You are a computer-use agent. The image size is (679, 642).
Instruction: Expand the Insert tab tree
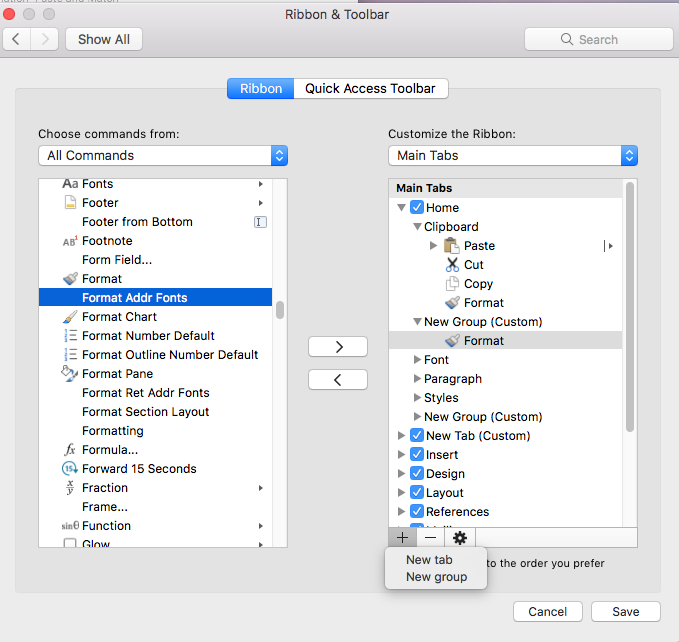click(401, 454)
